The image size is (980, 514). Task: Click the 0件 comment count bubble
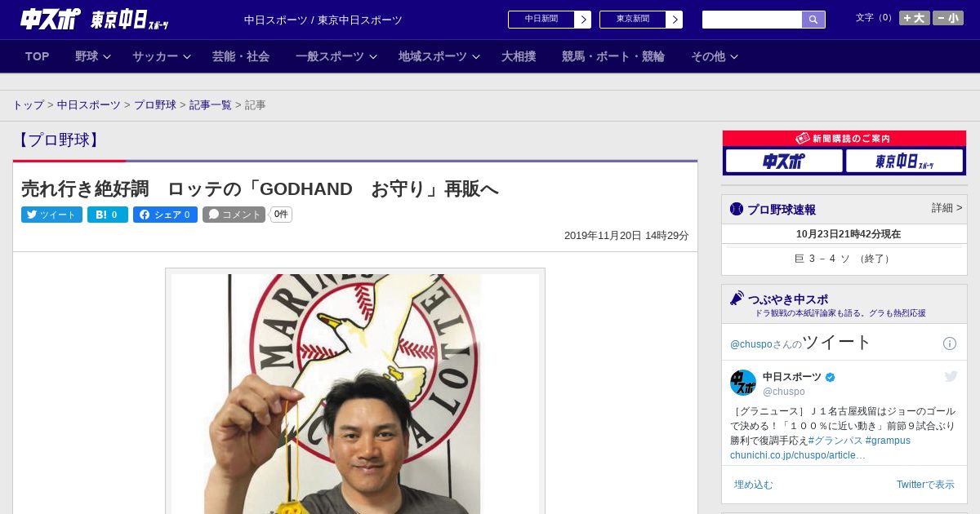(281, 215)
